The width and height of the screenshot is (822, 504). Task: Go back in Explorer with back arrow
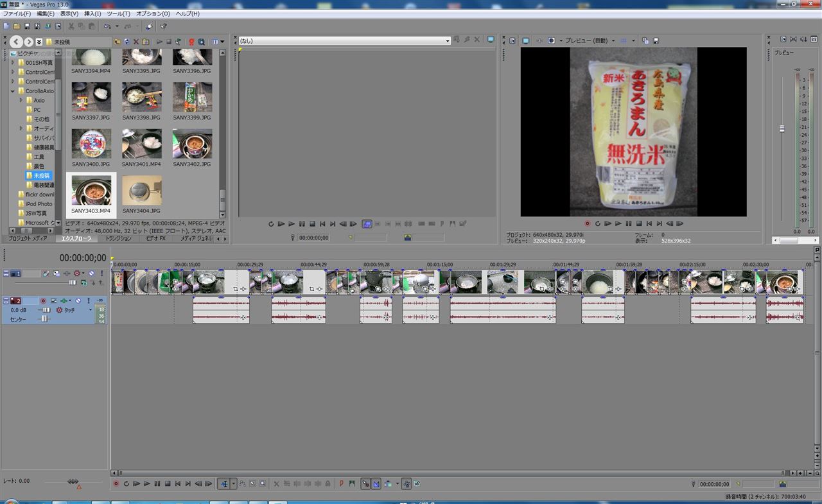point(16,42)
